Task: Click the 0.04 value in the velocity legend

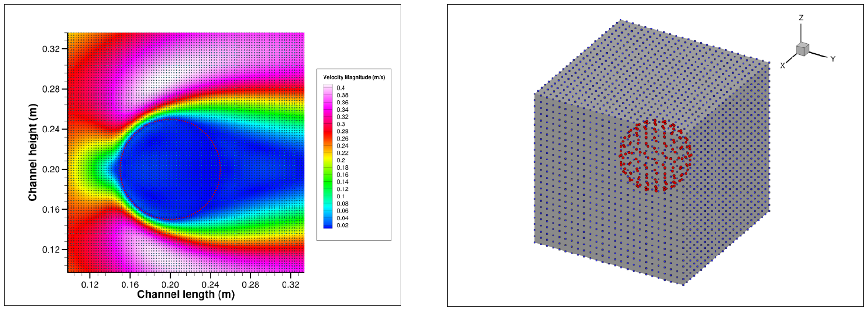Action: click(x=342, y=218)
